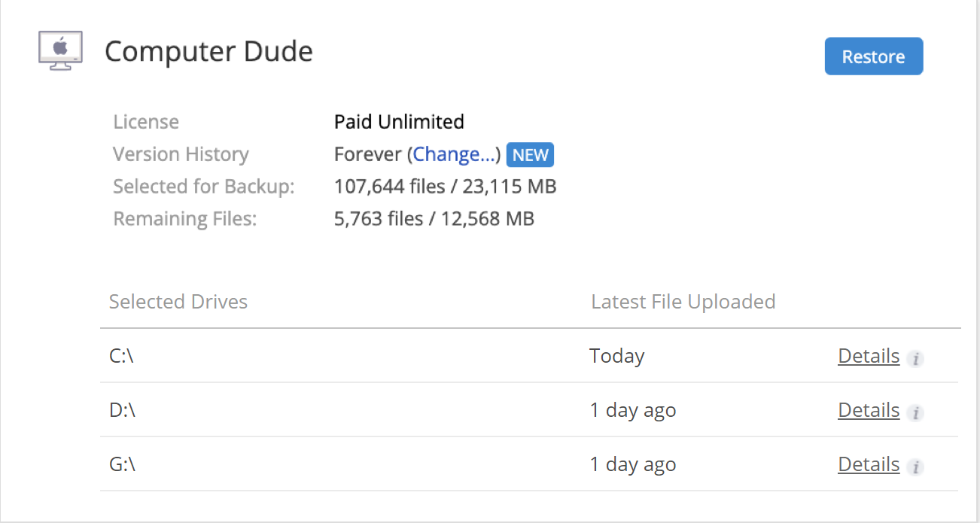
Task: Click the Restore button
Action: (873, 56)
